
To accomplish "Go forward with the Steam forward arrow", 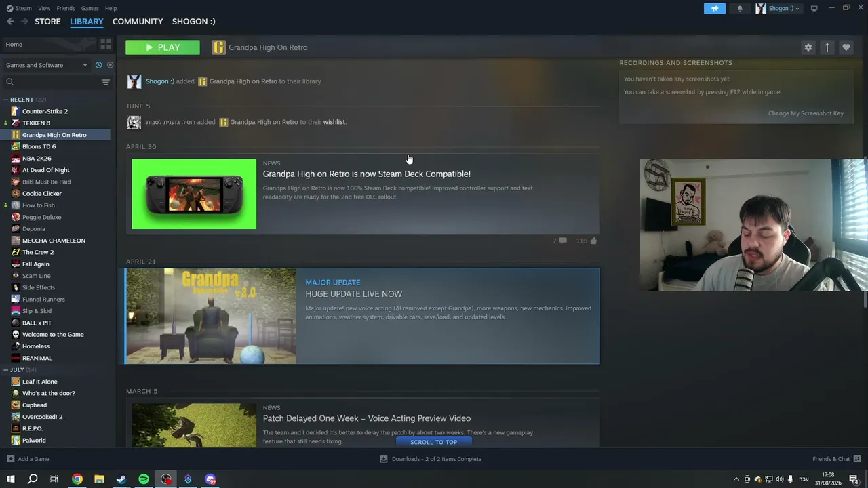I will click(24, 22).
